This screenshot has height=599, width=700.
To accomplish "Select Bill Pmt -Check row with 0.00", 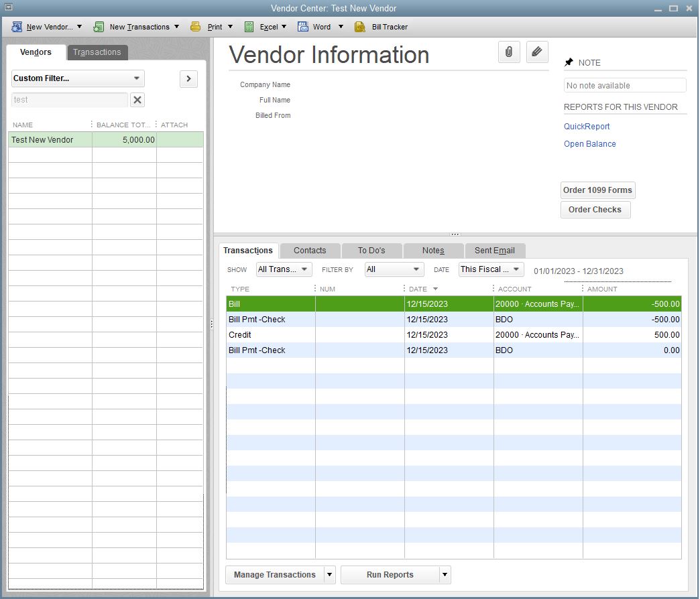I will click(453, 350).
